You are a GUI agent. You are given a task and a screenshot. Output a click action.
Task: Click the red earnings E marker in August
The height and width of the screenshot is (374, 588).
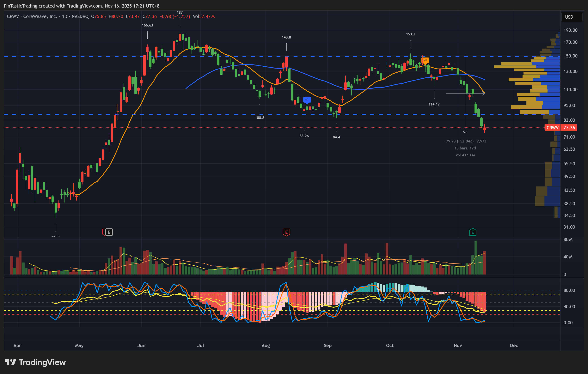point(286,232)
